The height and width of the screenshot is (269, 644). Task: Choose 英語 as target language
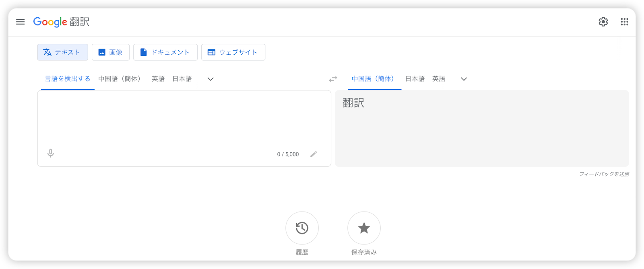(439, 79)
